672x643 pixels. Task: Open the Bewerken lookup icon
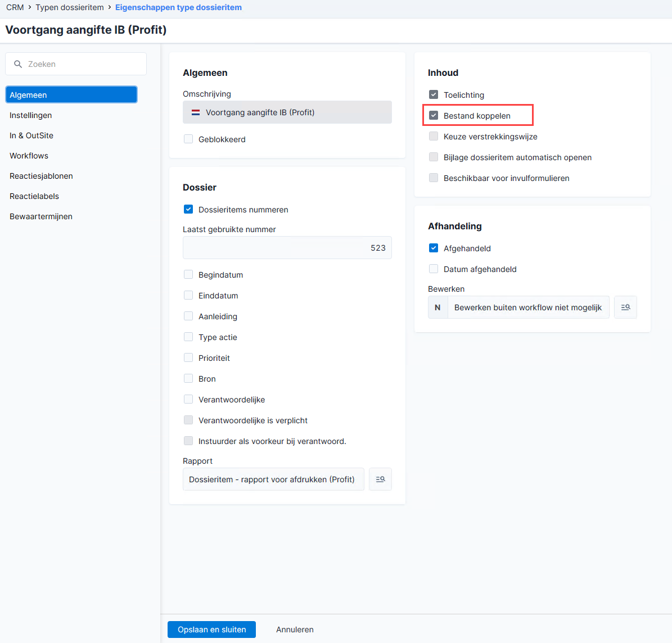click(x=625, y=307)
